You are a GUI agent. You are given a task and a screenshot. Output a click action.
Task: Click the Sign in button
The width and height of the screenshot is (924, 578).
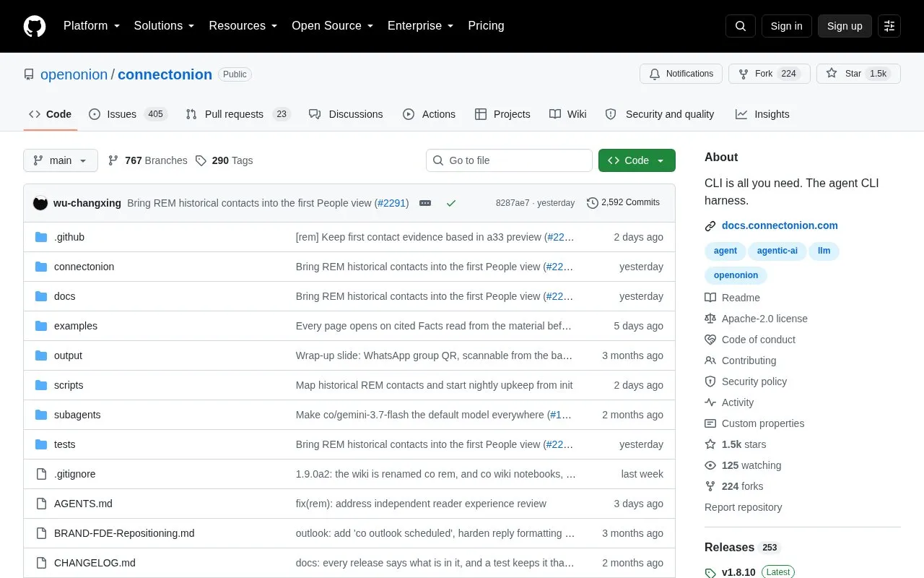787,26
